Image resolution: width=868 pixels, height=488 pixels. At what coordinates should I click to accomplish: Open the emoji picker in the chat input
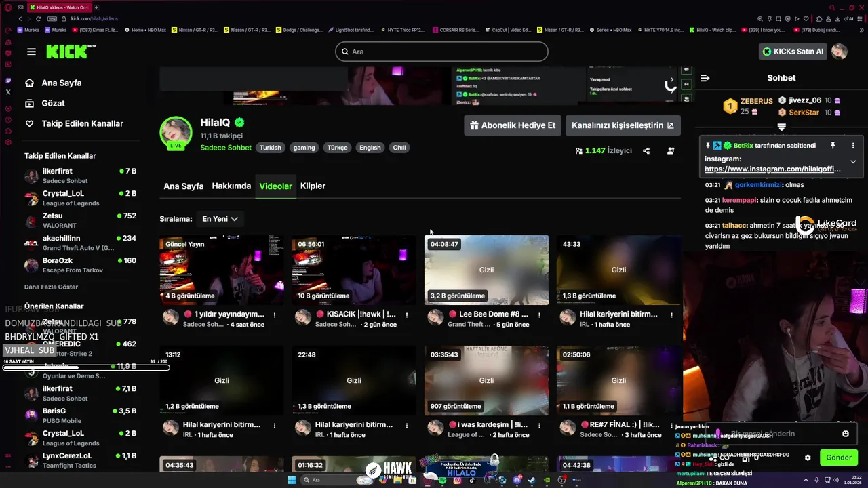click(846, 434)
